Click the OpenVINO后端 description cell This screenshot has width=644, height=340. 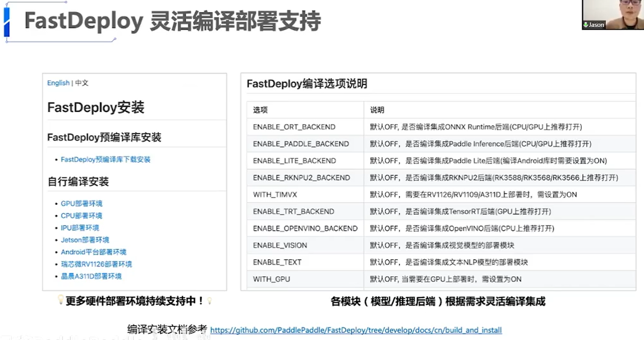[x=500, y=228]
